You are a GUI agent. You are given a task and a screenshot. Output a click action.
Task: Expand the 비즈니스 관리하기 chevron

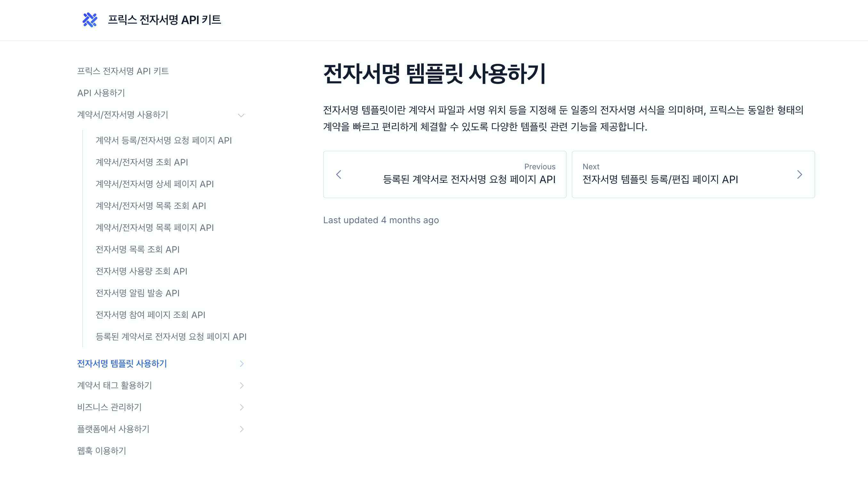[x=241, y=407]
